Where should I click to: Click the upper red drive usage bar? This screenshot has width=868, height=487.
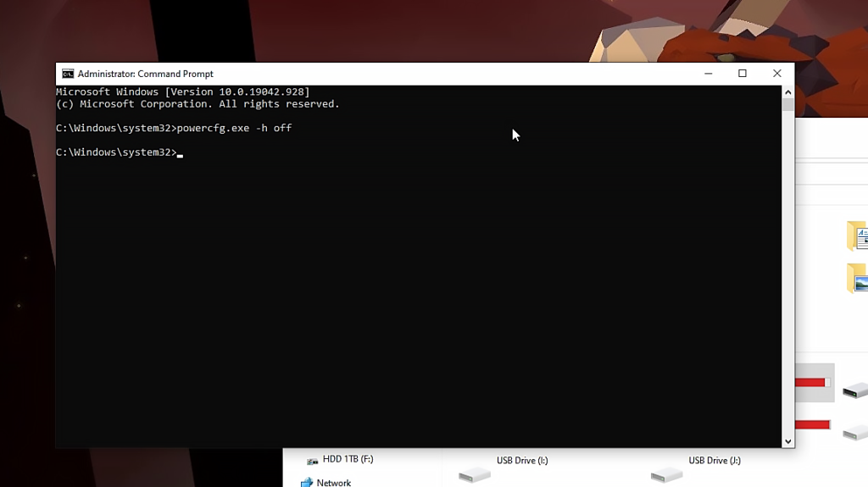coord(813,383)
